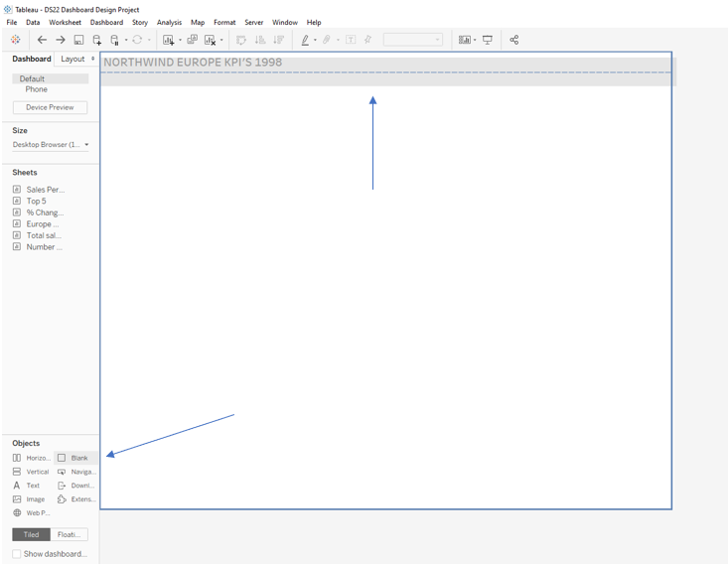Click the Sort ascending icon
Image resolution: width=728 pixels, height=564 pixels.
260,40
